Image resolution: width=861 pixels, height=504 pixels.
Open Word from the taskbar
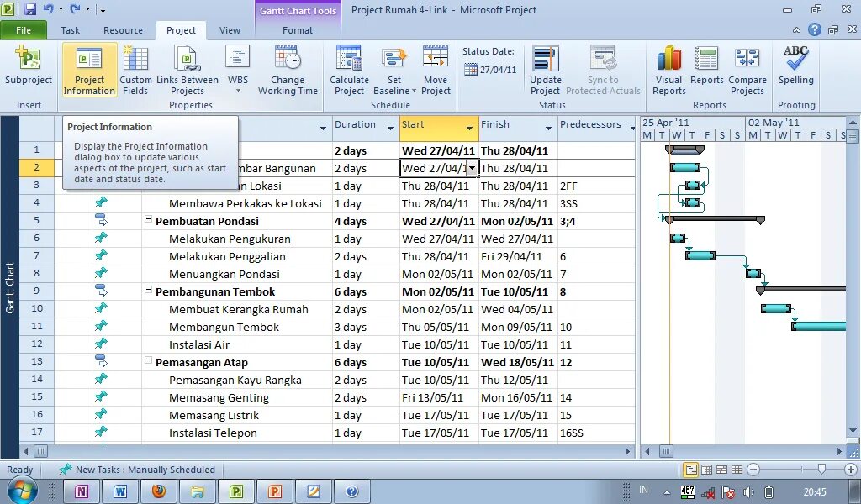point(120,491)
